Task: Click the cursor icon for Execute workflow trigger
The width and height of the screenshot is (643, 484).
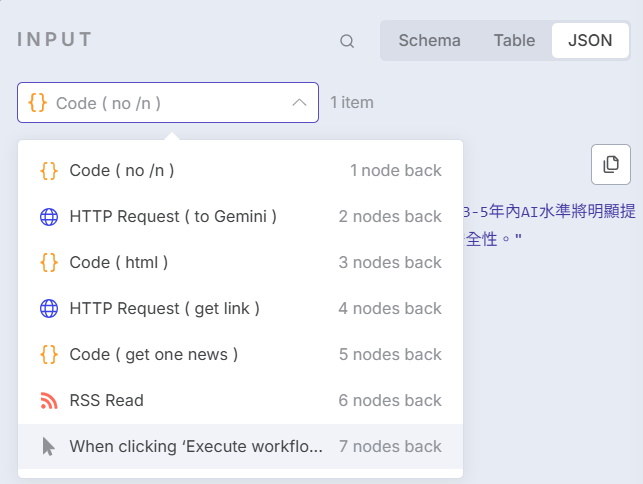Action: [x=49, y=446]
